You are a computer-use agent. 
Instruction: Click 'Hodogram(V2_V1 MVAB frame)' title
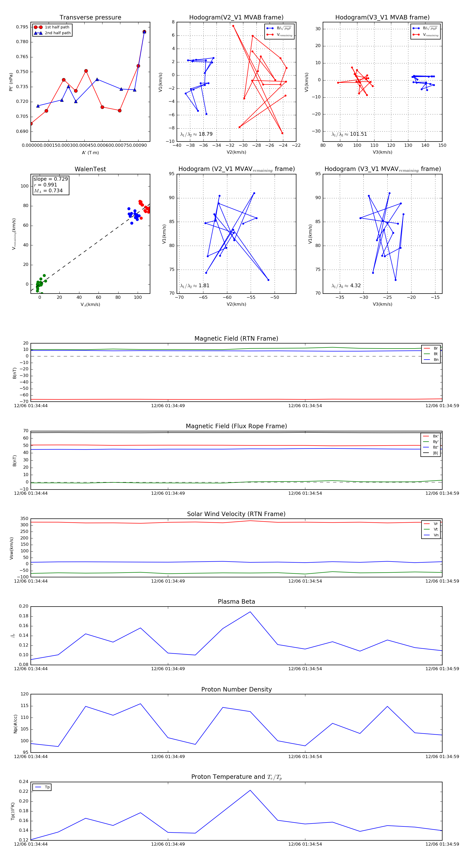[x=236, y=18]
